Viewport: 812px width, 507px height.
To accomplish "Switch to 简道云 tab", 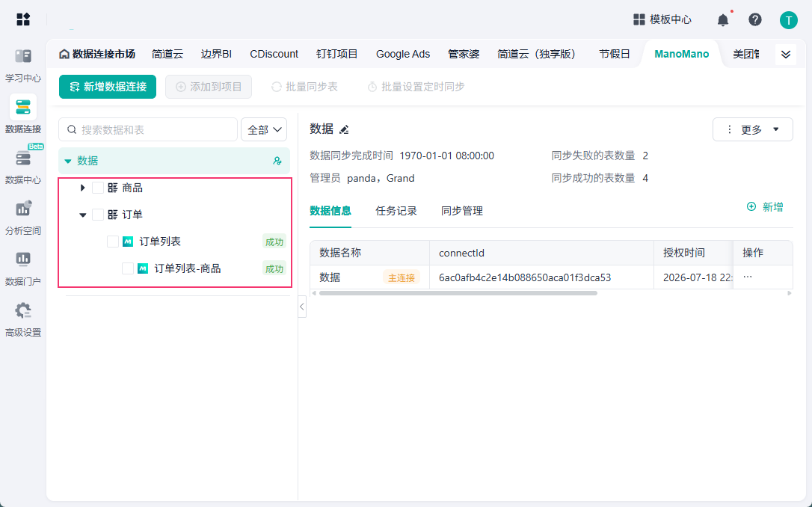I will (167, 54).
